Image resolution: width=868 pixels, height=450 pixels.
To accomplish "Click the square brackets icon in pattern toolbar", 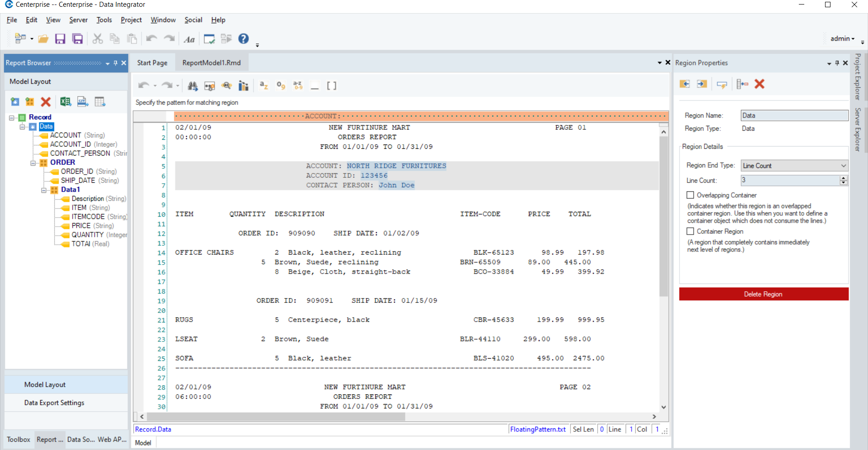I will point(331,85).
